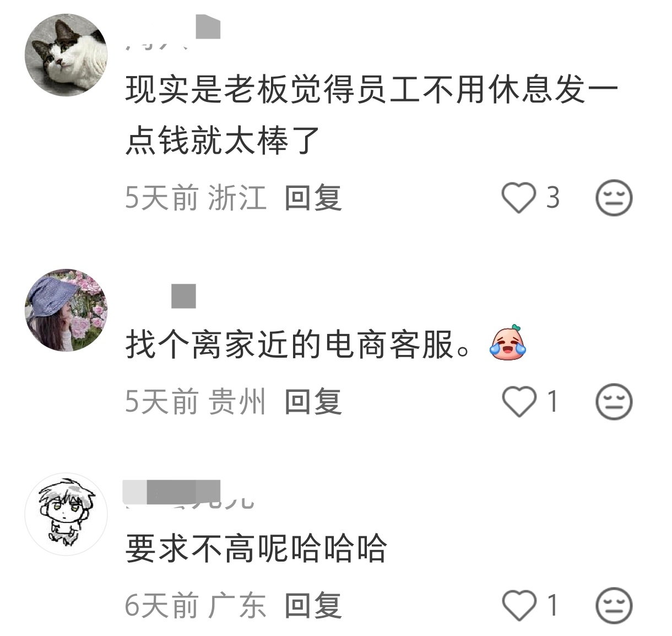Open the cartoon sketch boy avatar

coord(66,514)
